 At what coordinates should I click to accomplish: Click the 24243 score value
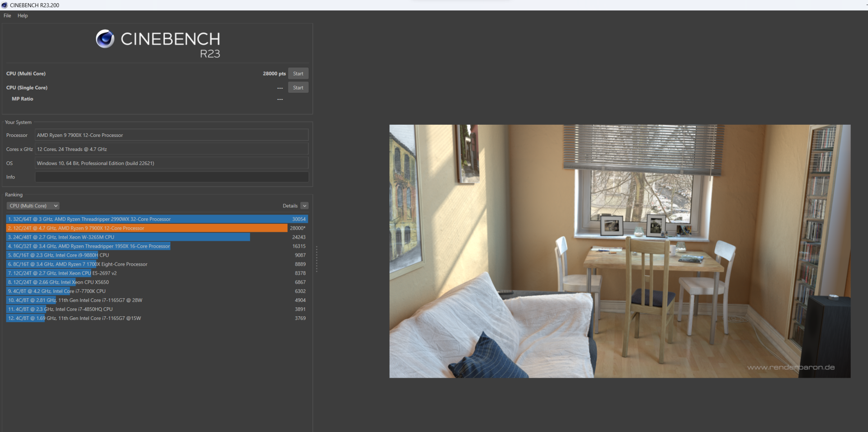[299, 237]
